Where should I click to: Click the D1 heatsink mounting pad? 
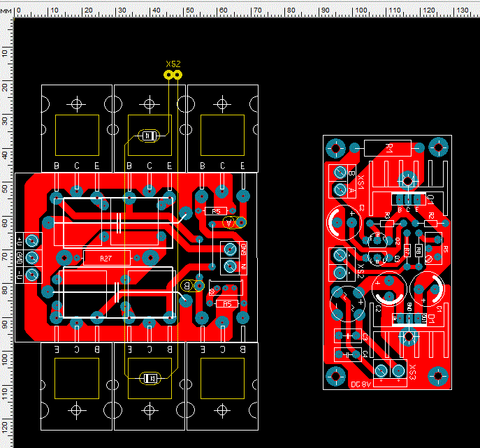point(408,337)
